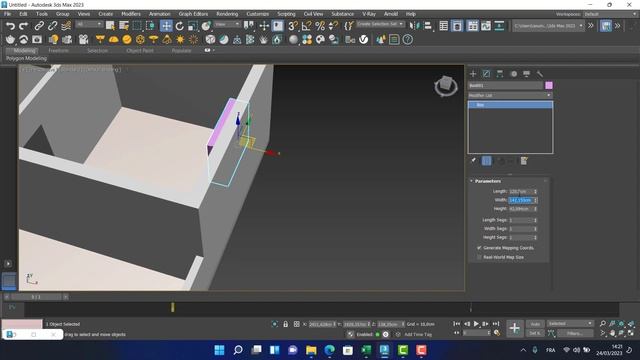The image size is (640, 360).
Task: Click the Width spinner arrows
Action: [x=536, y=200]
